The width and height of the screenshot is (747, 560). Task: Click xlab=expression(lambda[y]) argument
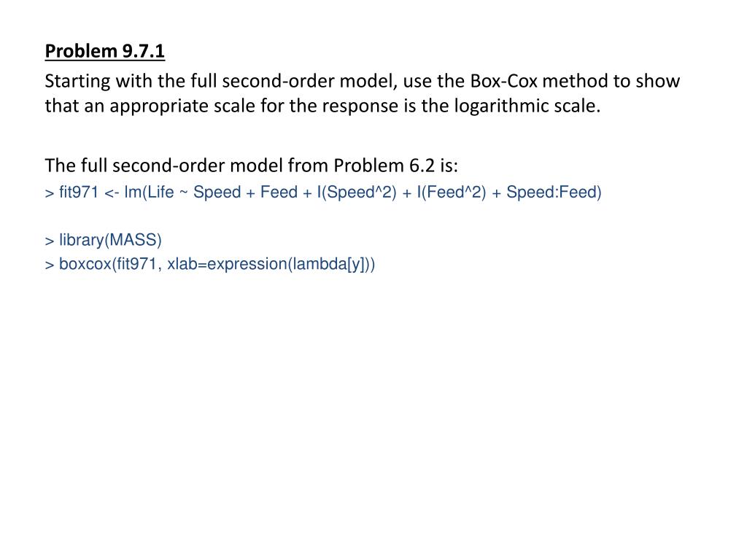click(x=268, y=264)
